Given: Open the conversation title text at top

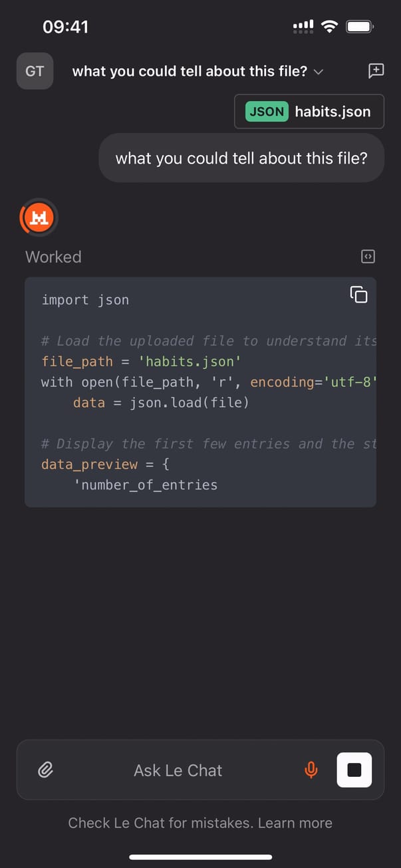Looking at the screenshot, I should coord(190,71).
